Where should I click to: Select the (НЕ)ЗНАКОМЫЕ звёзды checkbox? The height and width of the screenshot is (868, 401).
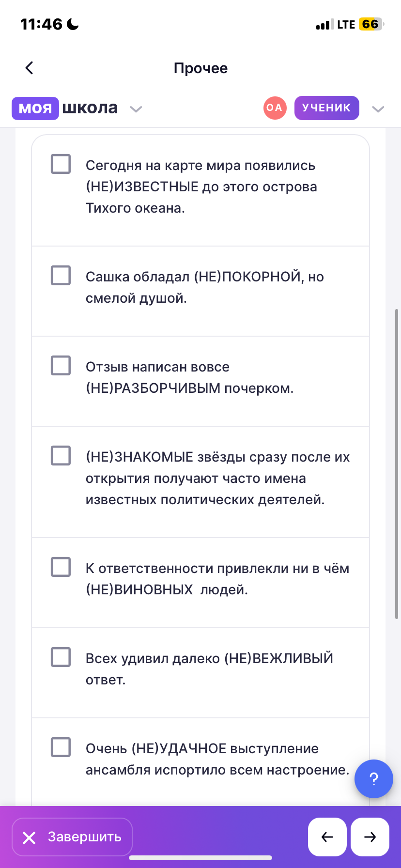[61, 455]
